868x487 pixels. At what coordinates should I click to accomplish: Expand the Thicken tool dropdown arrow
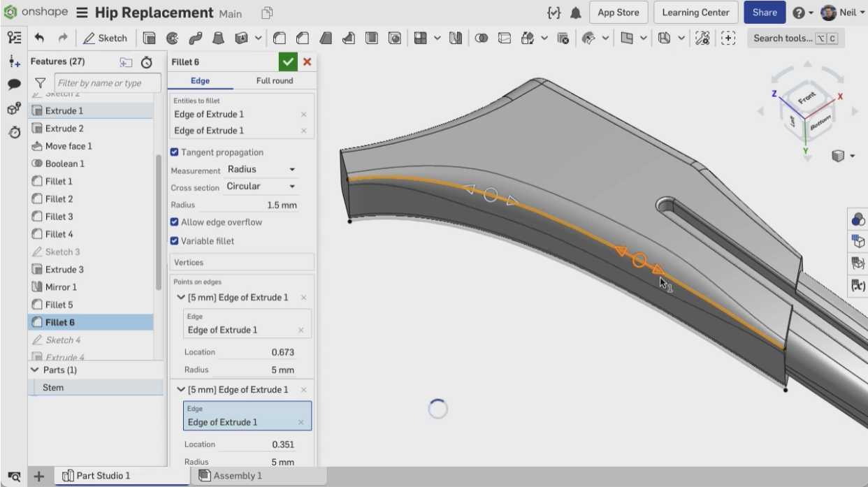(259, 38)
